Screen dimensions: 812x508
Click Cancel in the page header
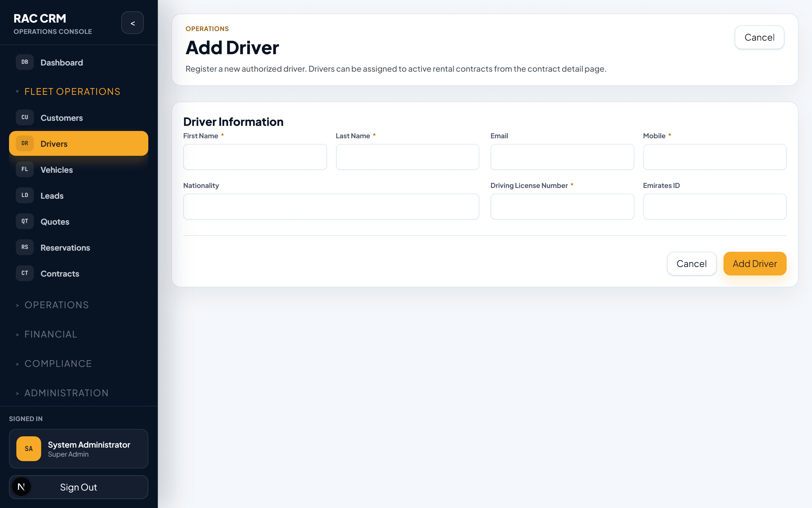coord(759,37)
